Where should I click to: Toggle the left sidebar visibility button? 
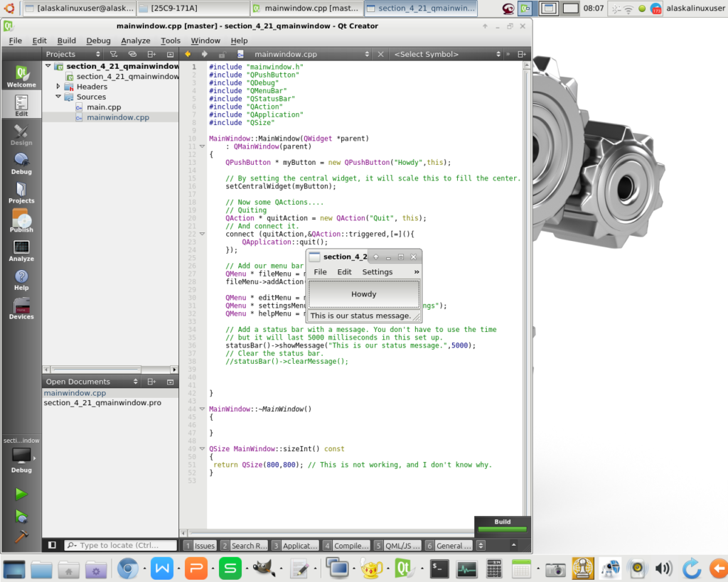tap(52, 545)
